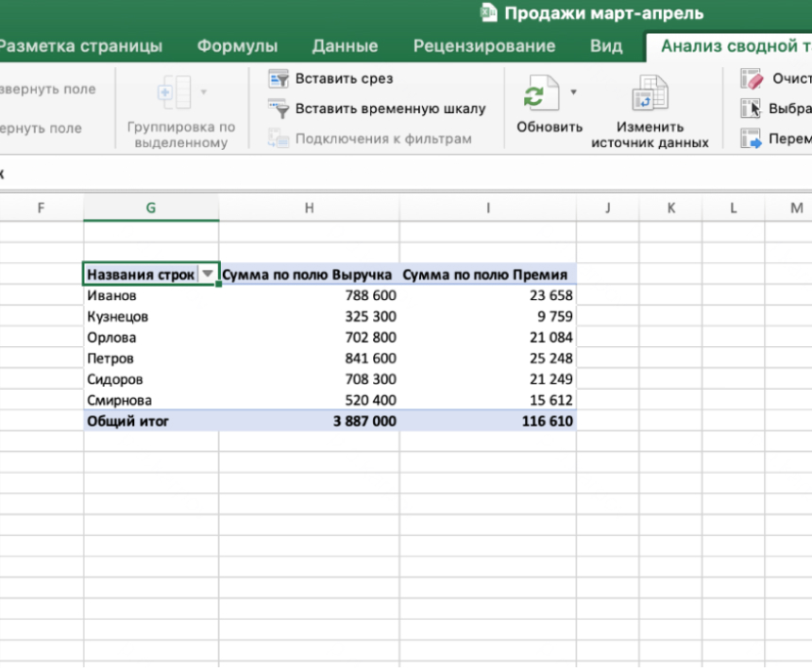The image size is (812, 668).
Task: Click the Insert Slicer filter icon
Action: pos(279,78)
